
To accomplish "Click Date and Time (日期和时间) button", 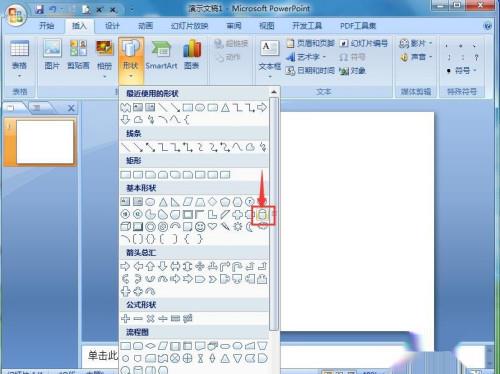I will click(310, 71).
